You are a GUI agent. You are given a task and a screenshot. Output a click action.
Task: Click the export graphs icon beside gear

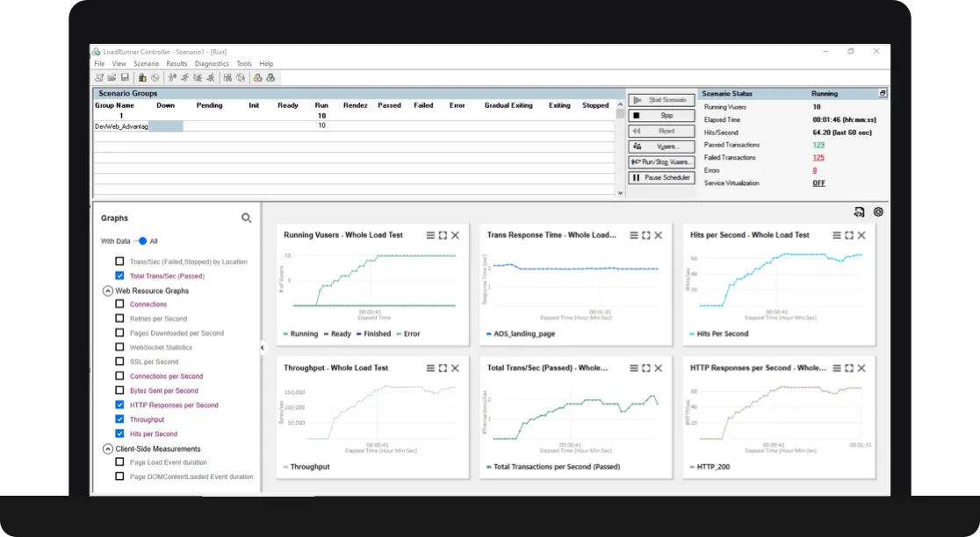[x=859, y=211]
